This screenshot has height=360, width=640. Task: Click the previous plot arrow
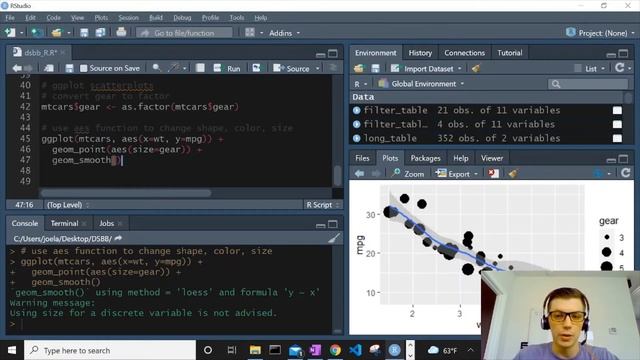pos(359,174)
